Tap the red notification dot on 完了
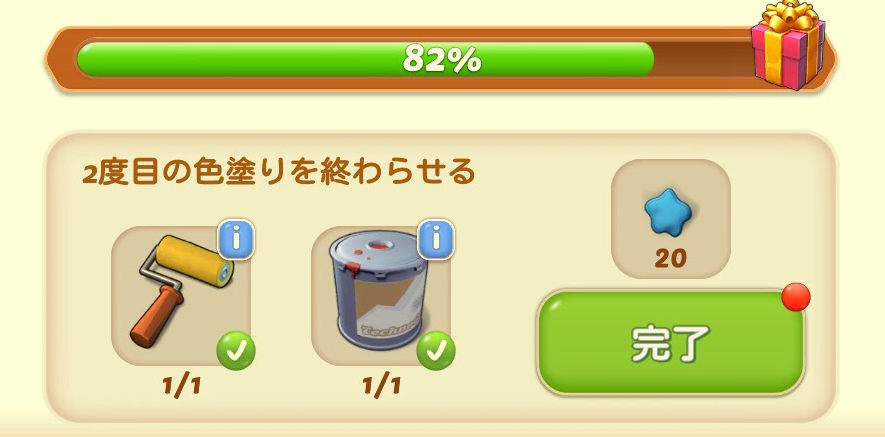Viewport: 885px width, 437px height. pos(796,298)
